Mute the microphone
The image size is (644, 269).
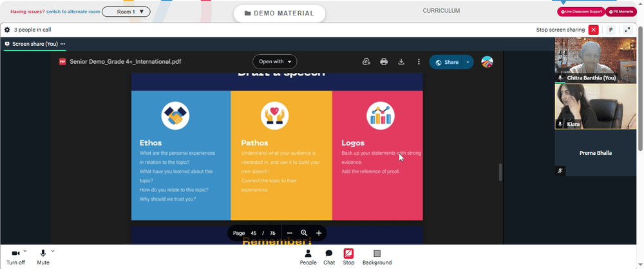[x=43, y=257]
